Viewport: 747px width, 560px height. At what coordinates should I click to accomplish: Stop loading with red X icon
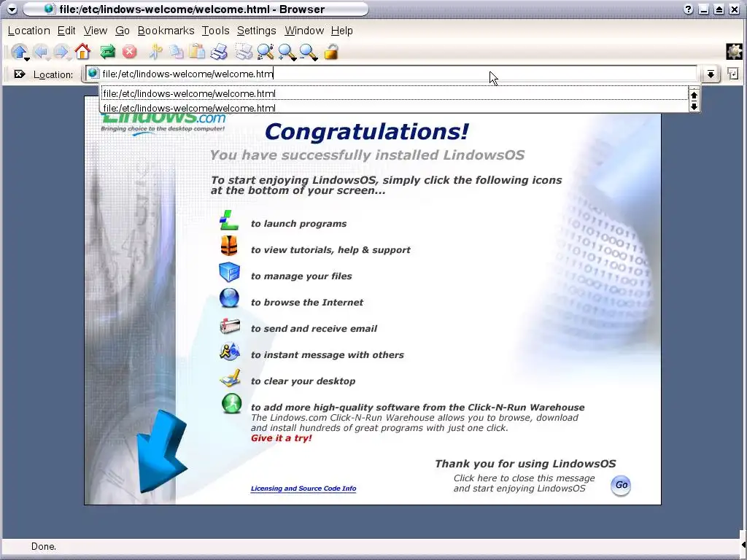coord(129,52)
